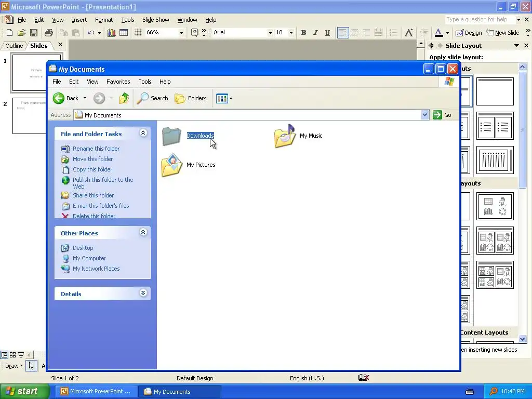Click Copy this folder link
The image size is (532, 399).
[x=92, y=169]
